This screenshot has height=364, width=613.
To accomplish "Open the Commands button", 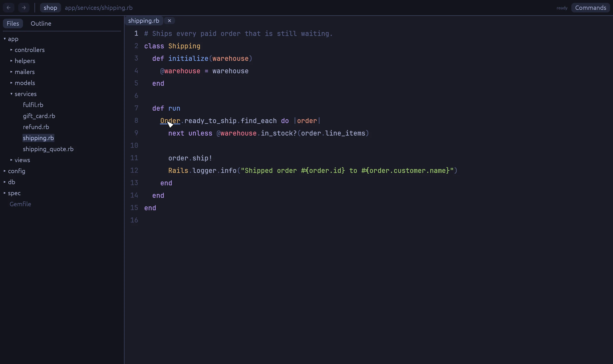I will point(590,8).
